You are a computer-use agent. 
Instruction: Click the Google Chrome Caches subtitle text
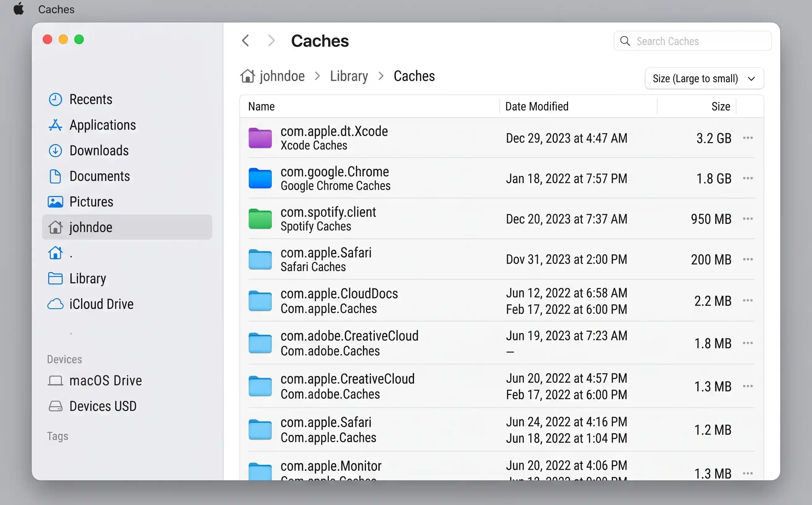click(335, 186)
